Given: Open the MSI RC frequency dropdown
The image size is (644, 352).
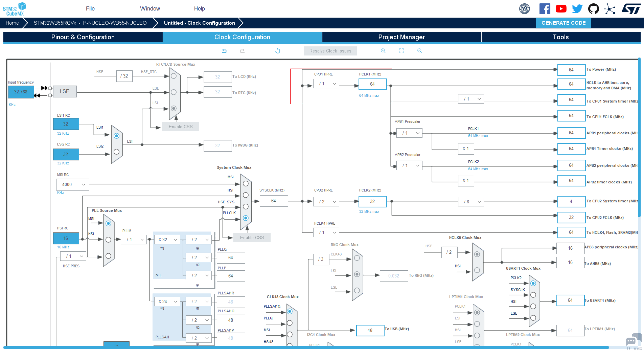Looking at the screenshot, I should 73,184.
